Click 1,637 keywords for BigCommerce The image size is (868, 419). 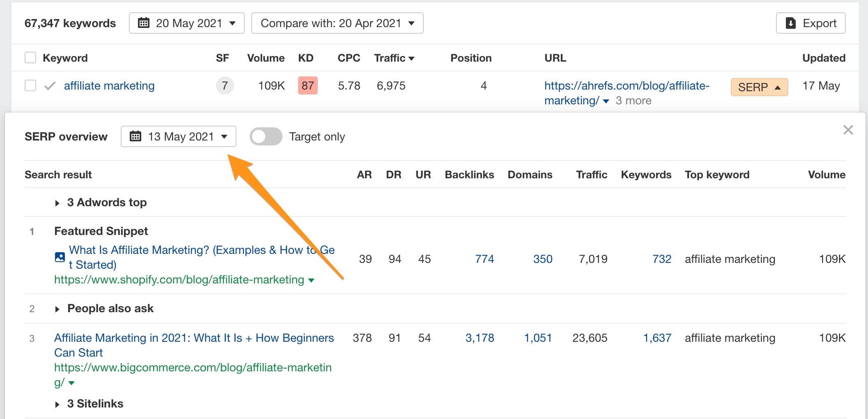pos(657,338)
